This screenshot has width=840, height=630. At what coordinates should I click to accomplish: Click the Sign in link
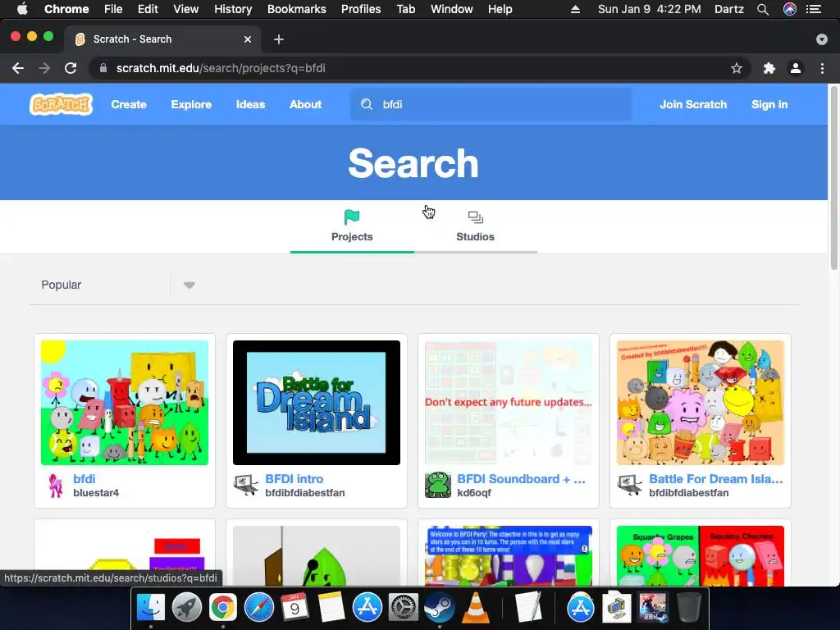pyautogui.click(x=769, y=104)
